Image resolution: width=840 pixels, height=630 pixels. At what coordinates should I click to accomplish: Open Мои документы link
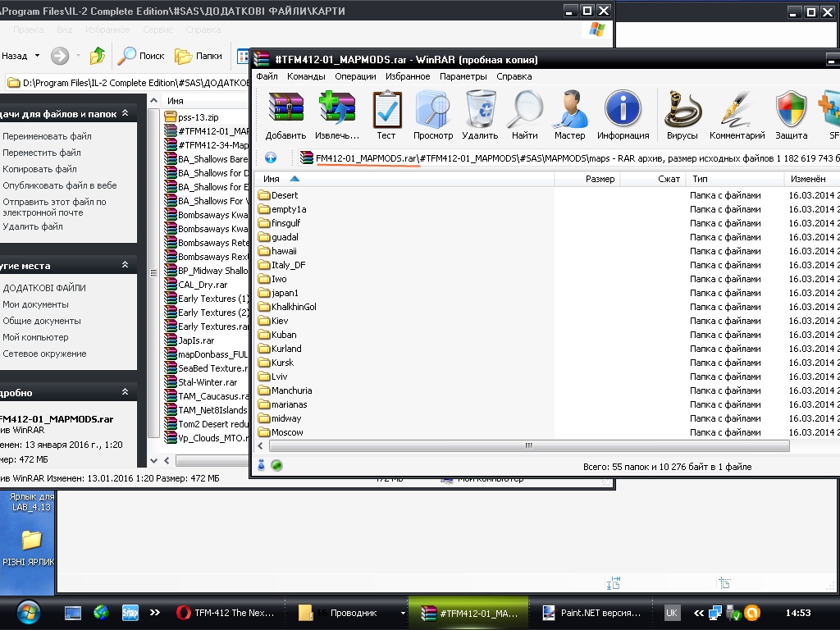(x=35, y=304)
